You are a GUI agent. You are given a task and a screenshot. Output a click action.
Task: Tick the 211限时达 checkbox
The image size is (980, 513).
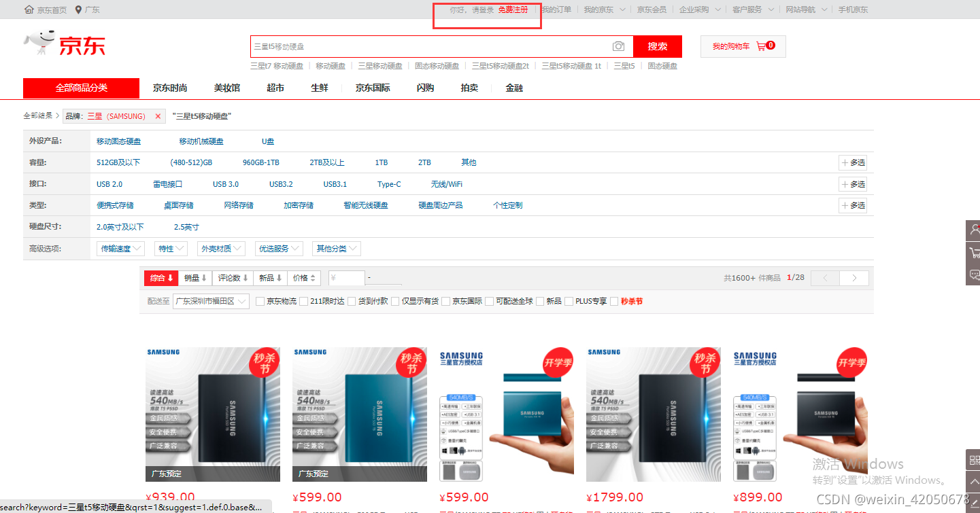(303, 302)
